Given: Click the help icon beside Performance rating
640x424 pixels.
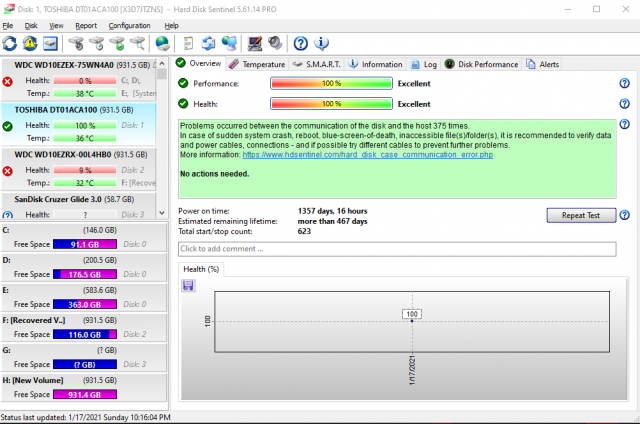Looking at the screenshot, I should point(624,84).
